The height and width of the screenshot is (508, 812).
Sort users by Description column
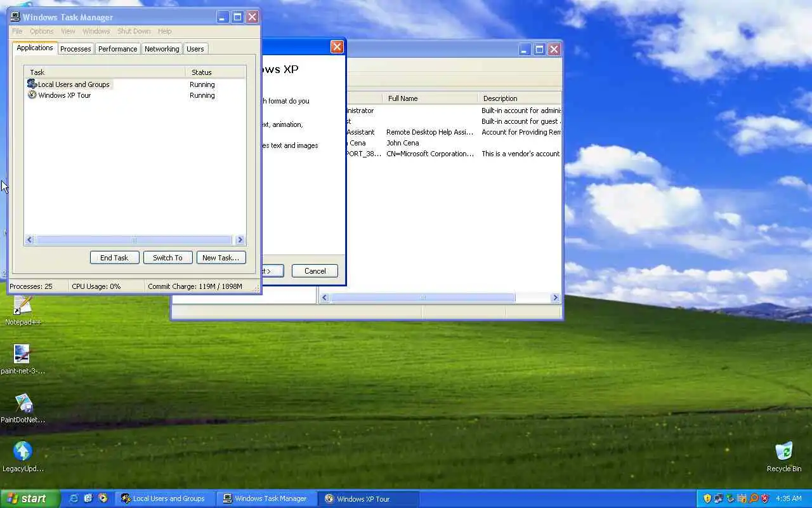pos(519,98)
